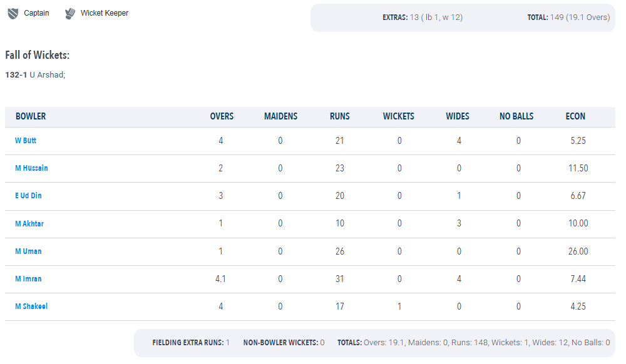Image resolution: width=626 pixels, height=364 pixels.
Task: Click the TOTAL 149 score summary
Action: 568,18
